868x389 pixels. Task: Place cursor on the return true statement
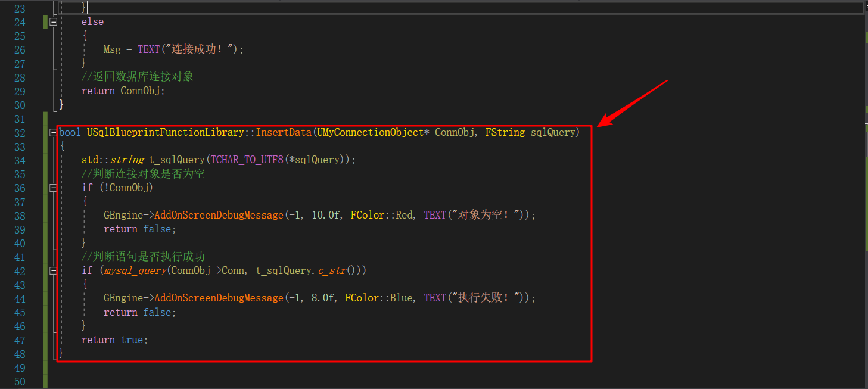tap(113, 340)
